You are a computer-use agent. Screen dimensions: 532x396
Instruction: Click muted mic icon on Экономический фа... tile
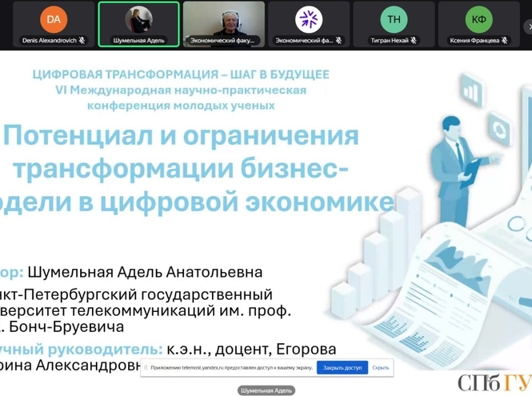[x=338, y=40]
